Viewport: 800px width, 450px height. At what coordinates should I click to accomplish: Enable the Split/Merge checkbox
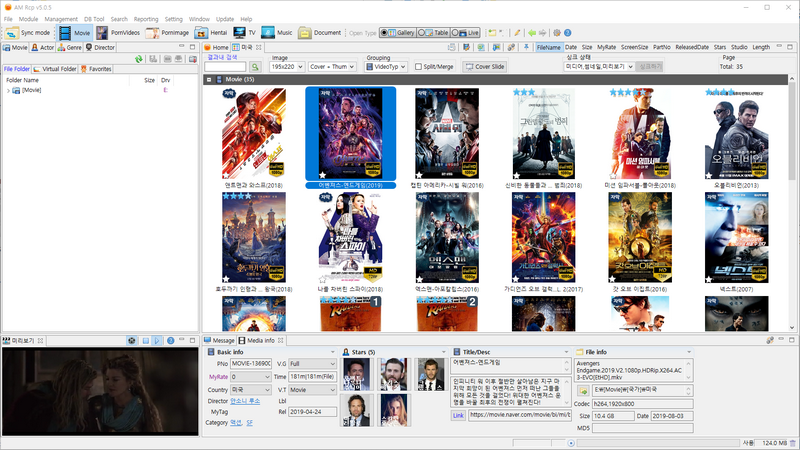(418, 67)
